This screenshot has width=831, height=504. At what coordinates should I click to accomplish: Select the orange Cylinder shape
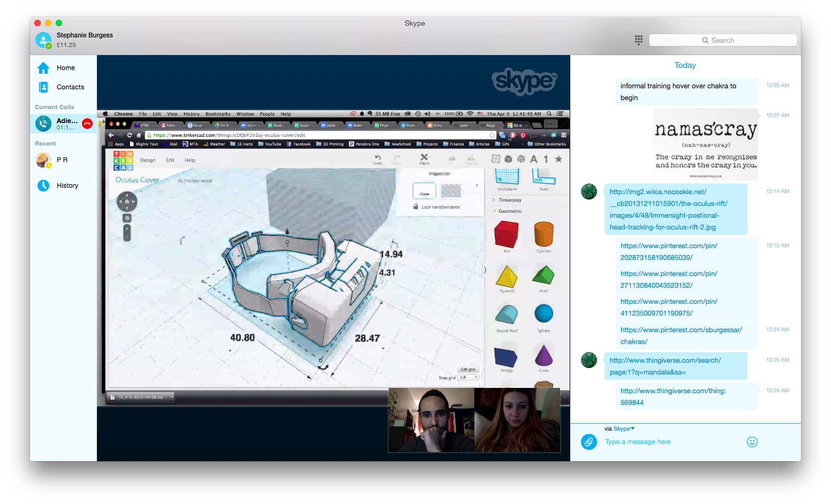543,235
